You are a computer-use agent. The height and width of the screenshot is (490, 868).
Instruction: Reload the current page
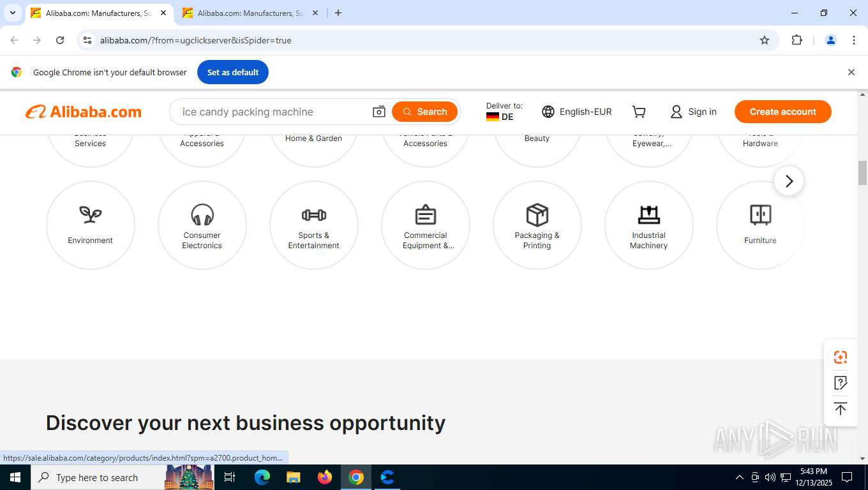(x=60, y=40)
